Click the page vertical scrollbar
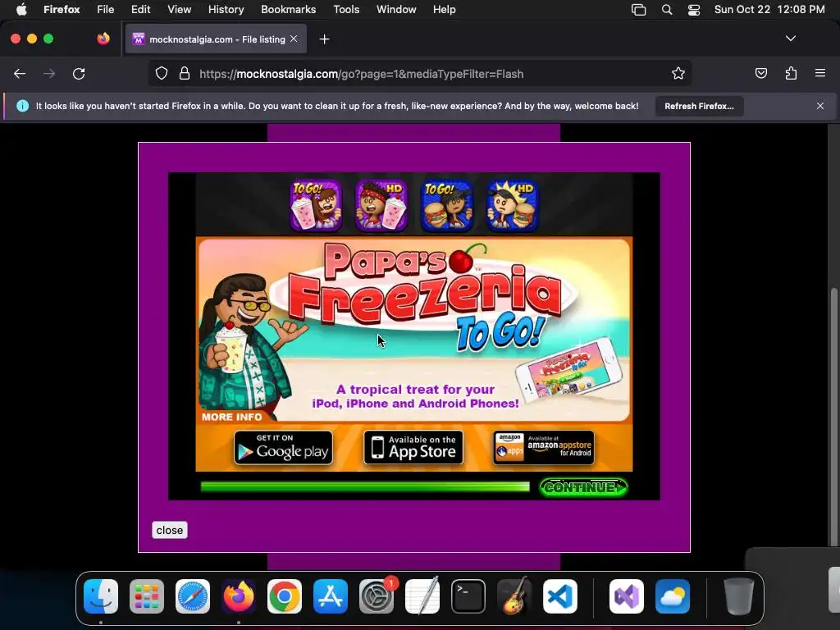Screen dimensions: 840x630 click(x=833, y=418)
